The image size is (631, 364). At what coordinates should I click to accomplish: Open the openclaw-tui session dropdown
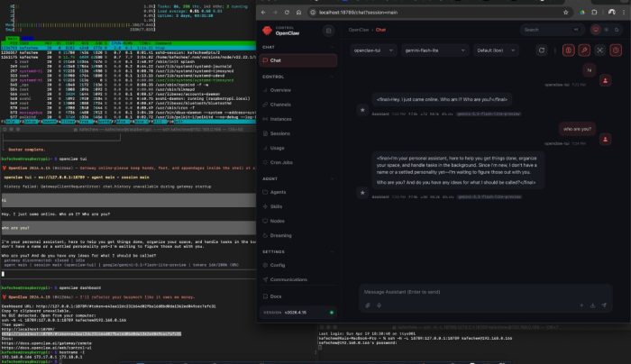(x=372, y=50)
